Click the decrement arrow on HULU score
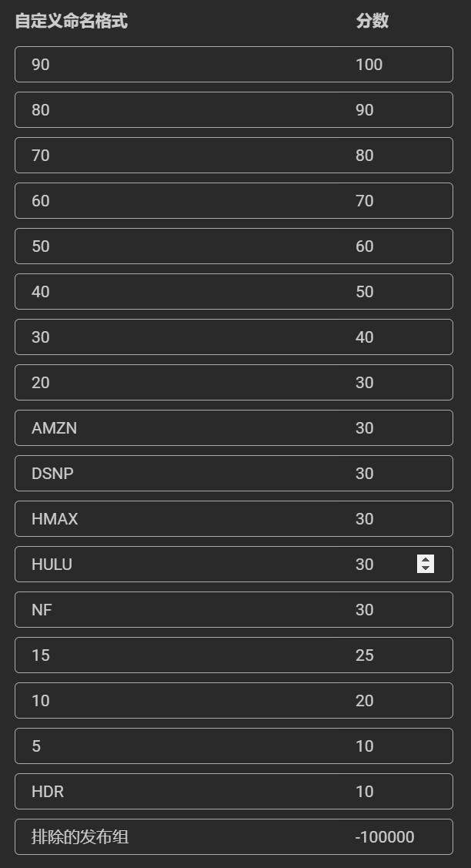 (426, 568)
